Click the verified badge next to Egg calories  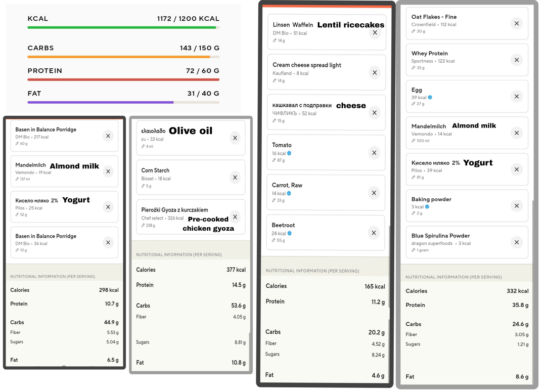pos(430,98)
